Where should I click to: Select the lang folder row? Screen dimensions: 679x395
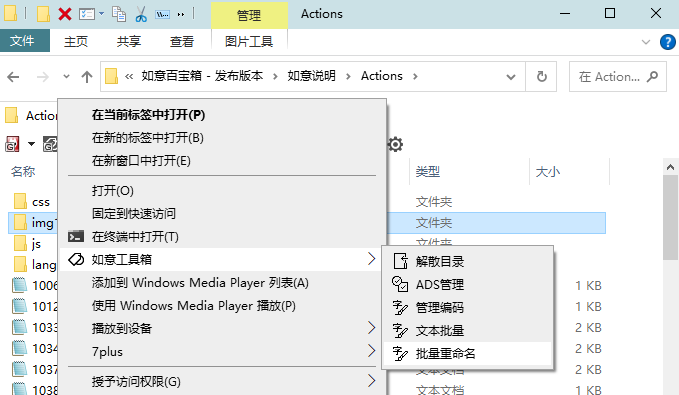35,264
